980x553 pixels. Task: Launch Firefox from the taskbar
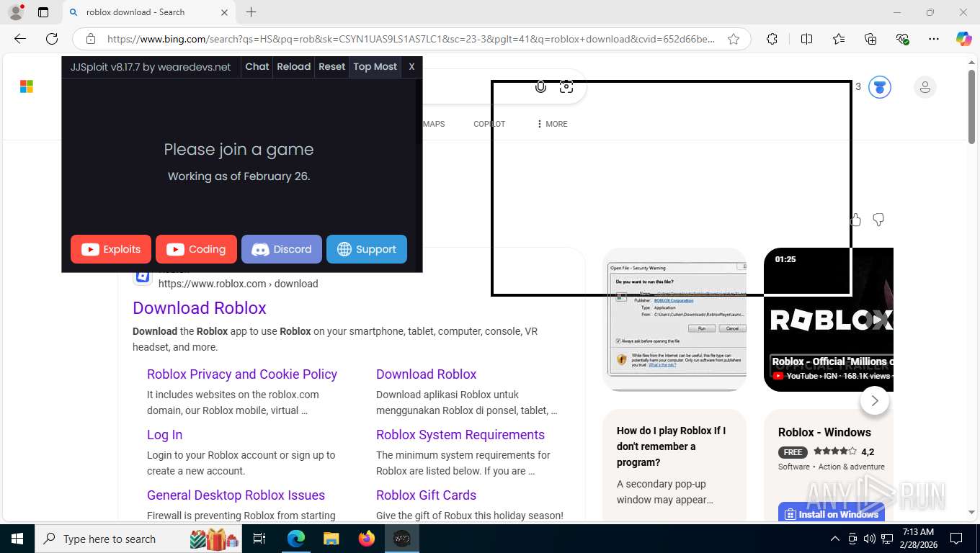pos(367,539)
